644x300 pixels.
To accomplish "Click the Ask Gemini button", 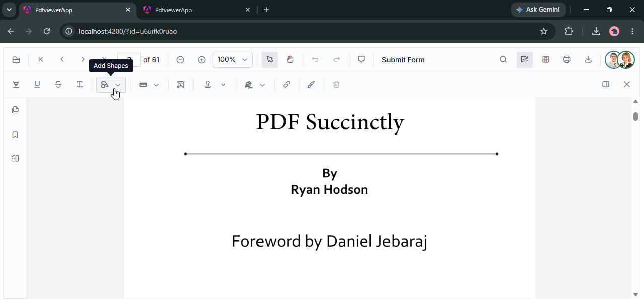I will point(539,10).
